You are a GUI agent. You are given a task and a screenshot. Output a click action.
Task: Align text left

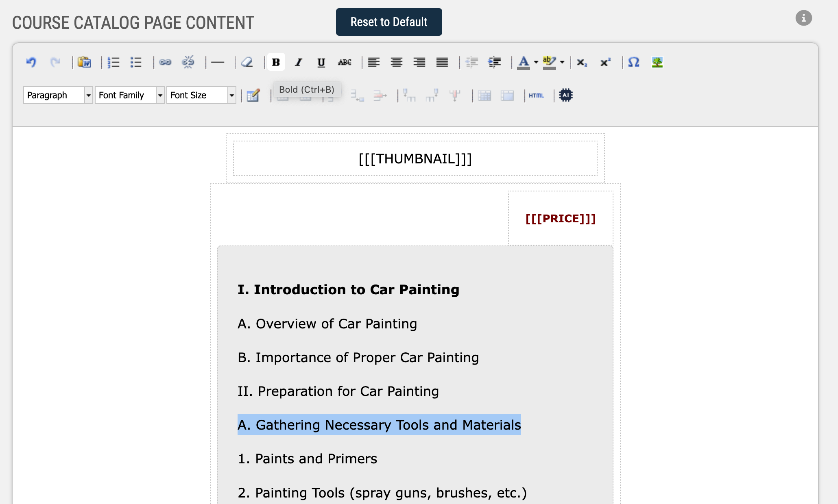coord(374,62)
